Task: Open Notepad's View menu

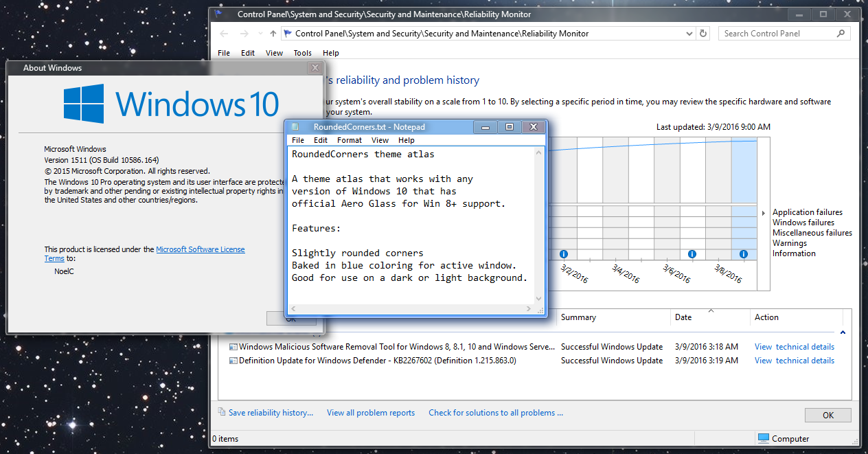Action: 380,140
